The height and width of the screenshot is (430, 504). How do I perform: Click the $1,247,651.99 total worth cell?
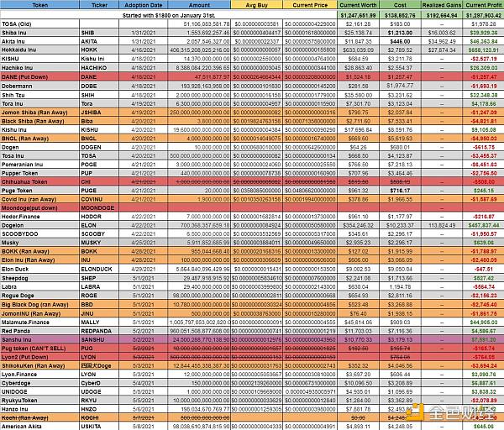click(x=358, y=14)
